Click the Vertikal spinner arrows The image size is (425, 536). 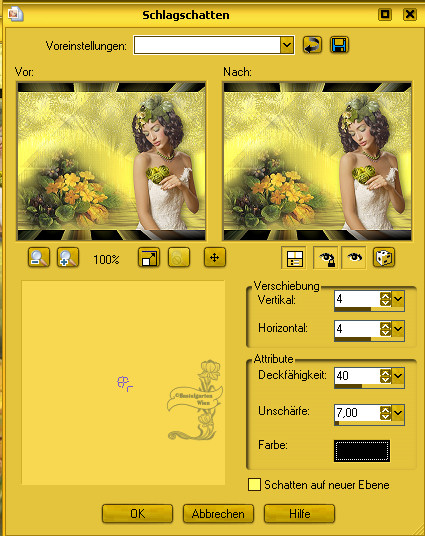point(385,299)
